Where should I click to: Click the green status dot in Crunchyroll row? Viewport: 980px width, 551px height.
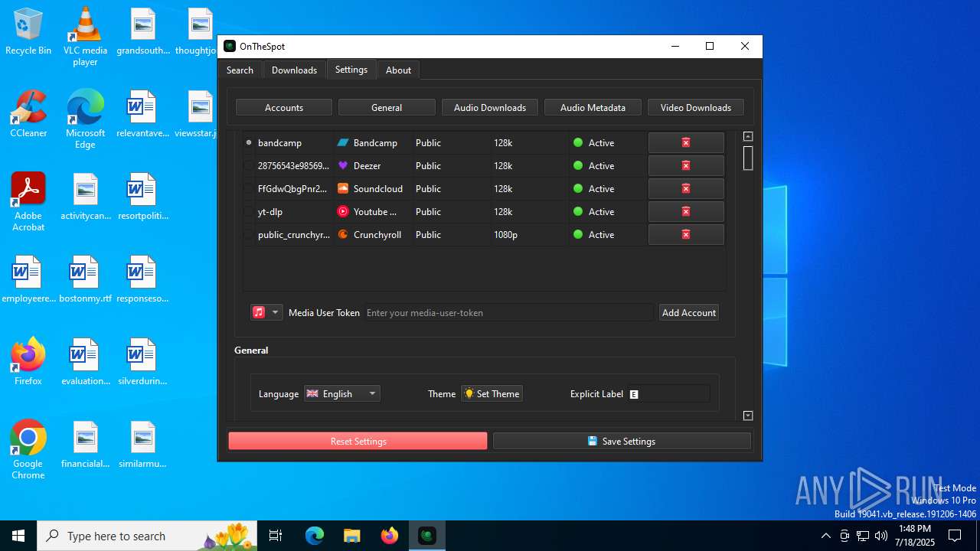point(578,234)
